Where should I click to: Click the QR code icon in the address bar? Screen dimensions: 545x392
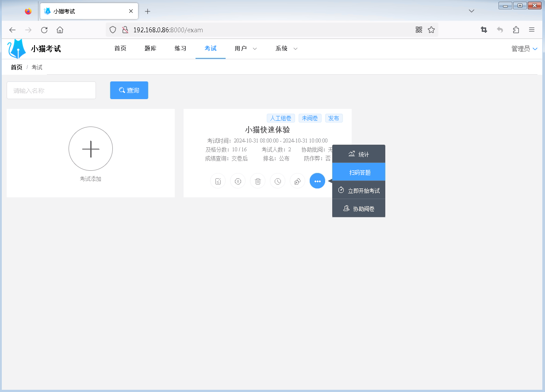pyautogui.click(x=418, y=30)
